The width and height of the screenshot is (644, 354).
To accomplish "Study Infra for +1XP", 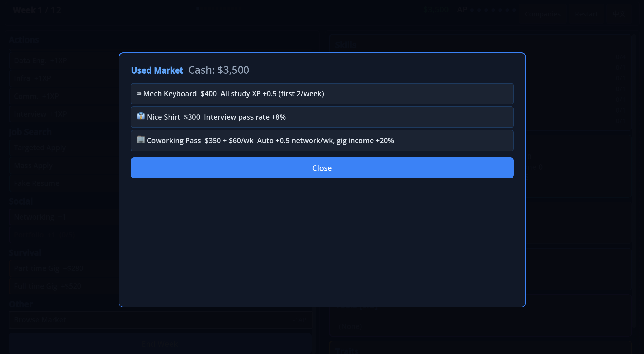I will (x=32, y=78).
